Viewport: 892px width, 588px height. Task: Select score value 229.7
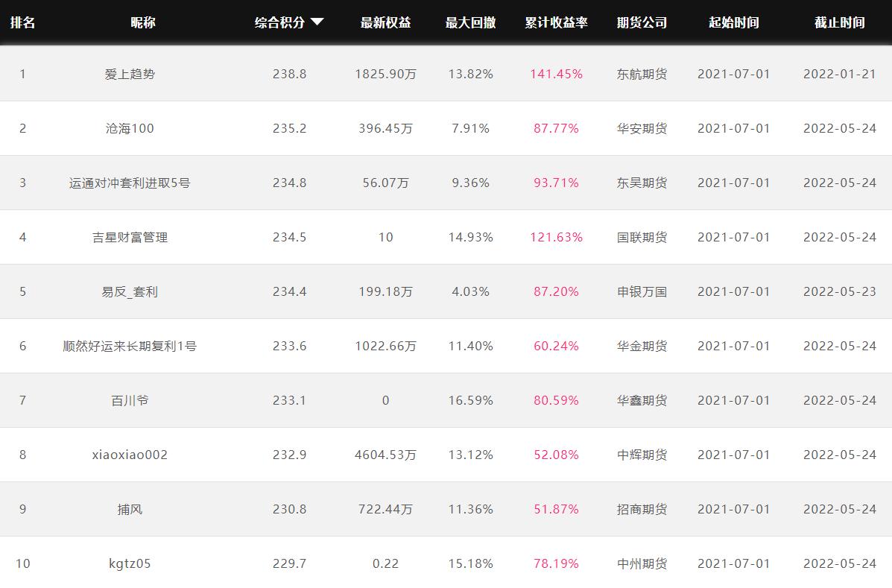click(290, 563)
